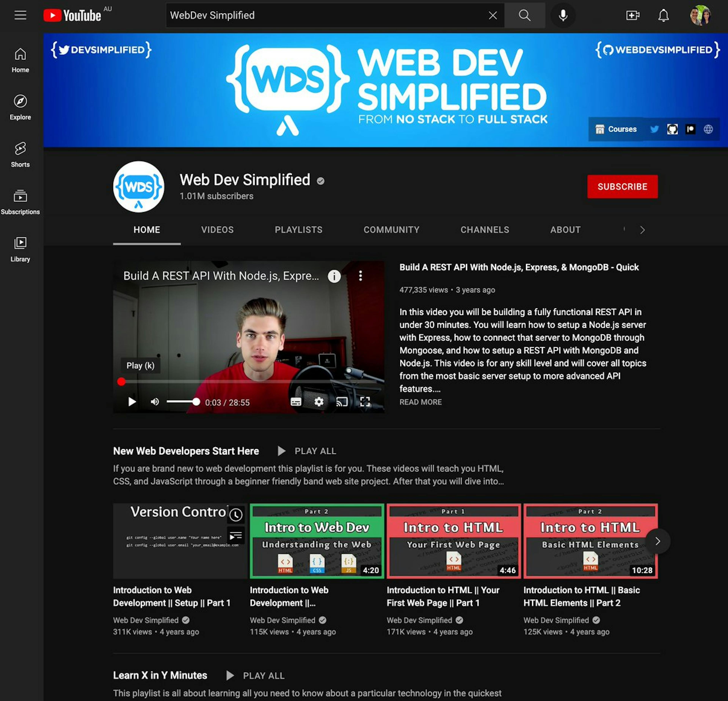Open the account avatar menu
The height and width of the screenshot is (701, 728).
coord(700,15)
